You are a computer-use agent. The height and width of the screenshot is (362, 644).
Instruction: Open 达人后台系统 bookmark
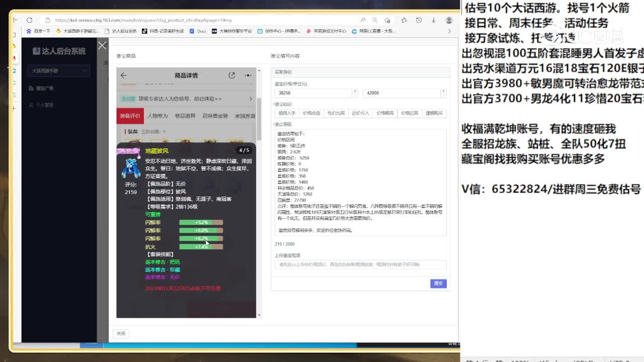(121, 31)
